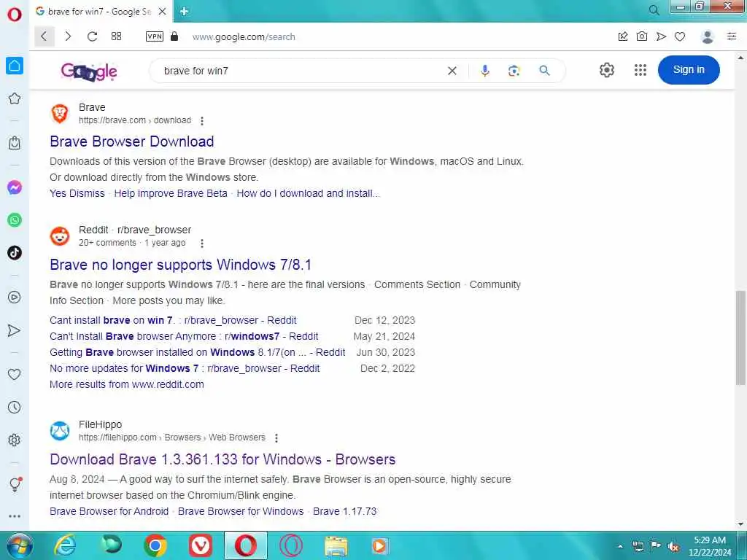Open sidebar bookmarks star
The width and height of the screenshot is (747, 560).
15,98
